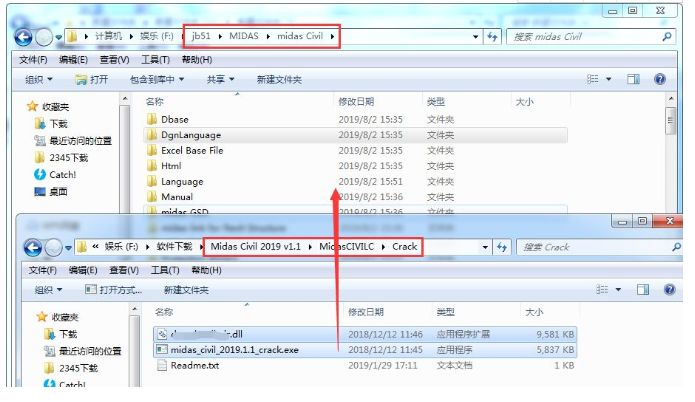Screen dimensions: 695x402
Task: Sort by 大小 column in Crack window
Action: click(534, 312)
